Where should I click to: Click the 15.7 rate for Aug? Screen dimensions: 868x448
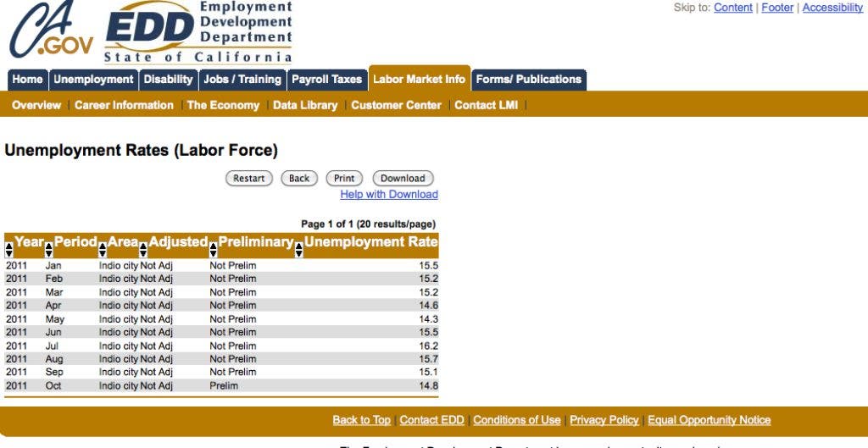[428, 359]
